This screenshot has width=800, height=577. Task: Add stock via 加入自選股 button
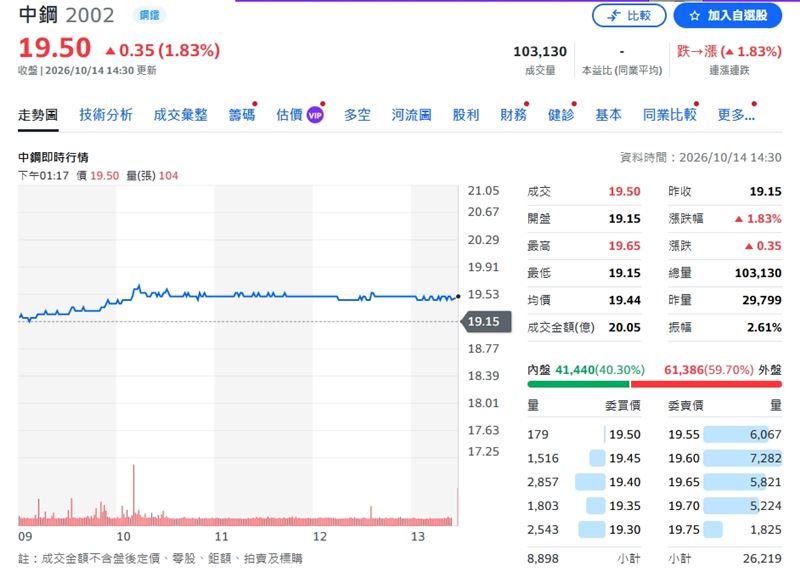click(728, 16)
